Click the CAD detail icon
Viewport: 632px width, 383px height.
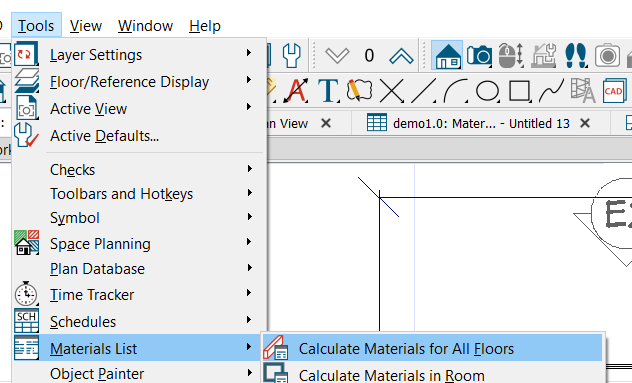point(615,91)
